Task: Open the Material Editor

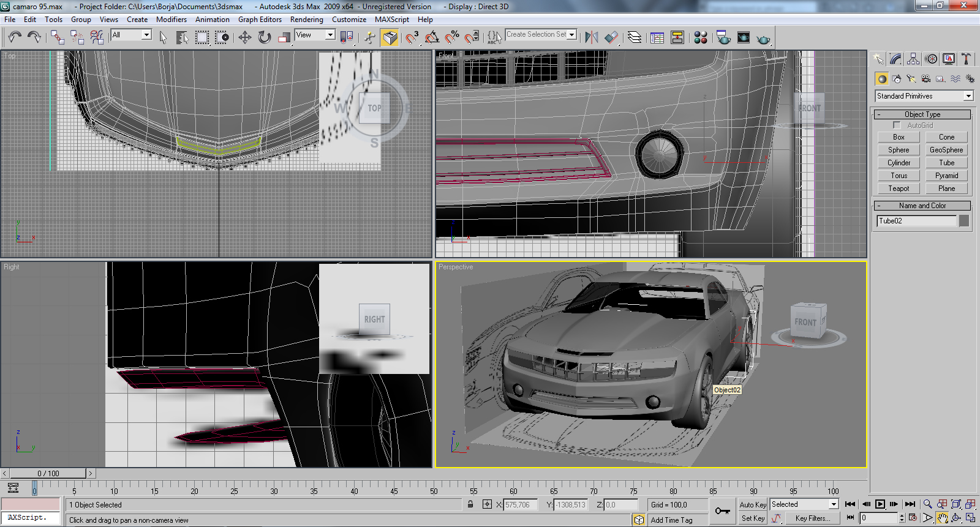Action: point(701,38)
